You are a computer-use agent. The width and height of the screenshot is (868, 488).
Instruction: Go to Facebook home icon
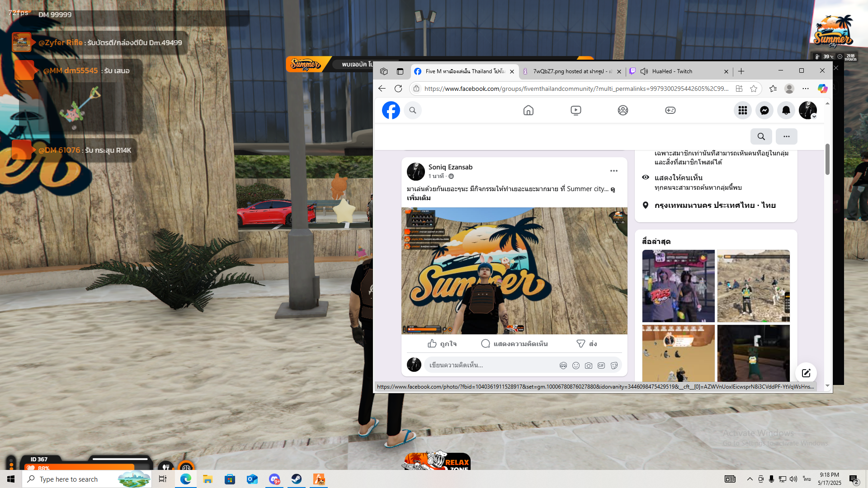528,110
